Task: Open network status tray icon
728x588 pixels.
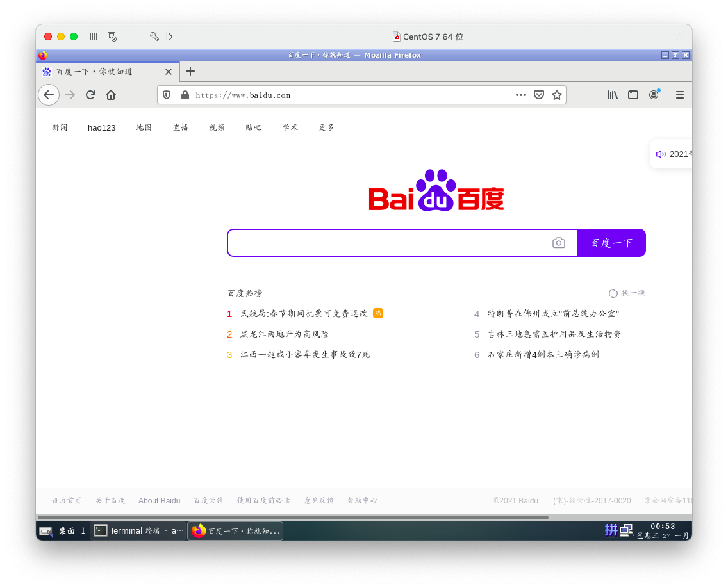Action: coord(626,530)
